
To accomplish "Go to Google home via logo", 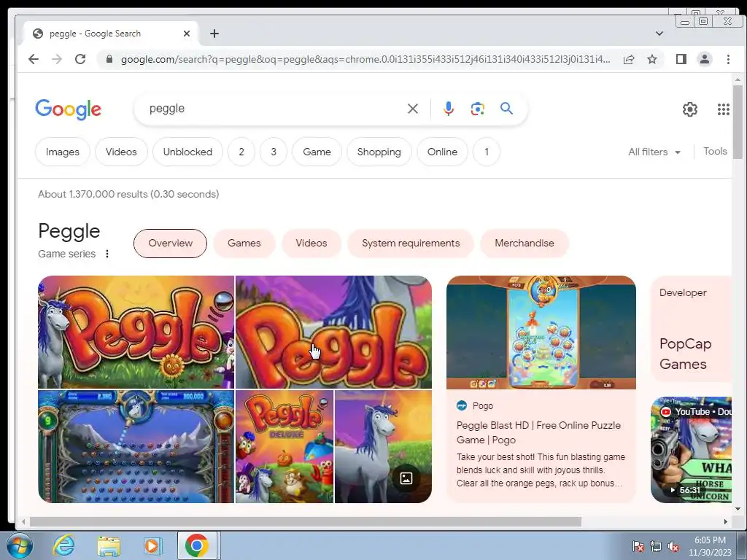I will 68,109.
